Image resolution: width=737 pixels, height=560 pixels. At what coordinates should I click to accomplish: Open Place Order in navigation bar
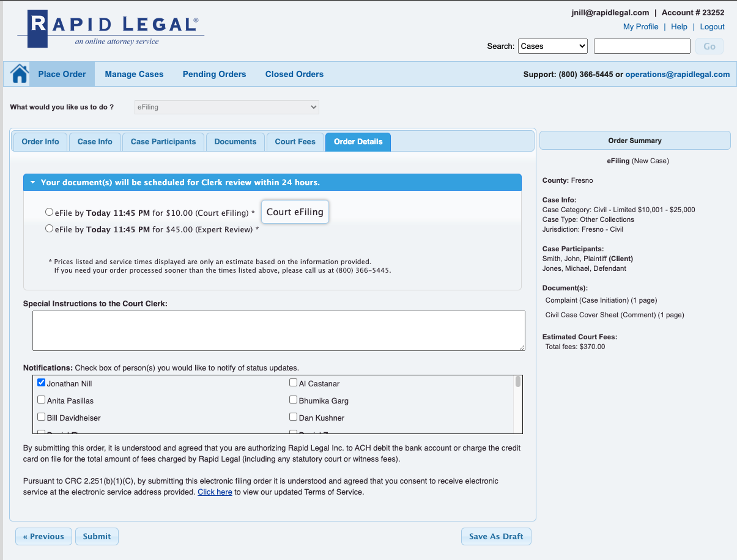[x=62, y=74]
